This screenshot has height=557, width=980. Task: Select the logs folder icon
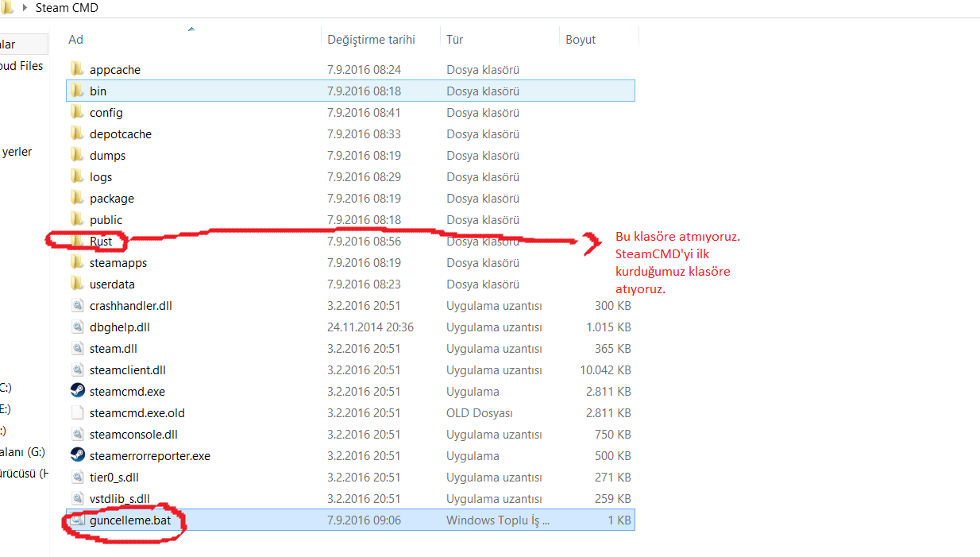click(x=77, y=176)
